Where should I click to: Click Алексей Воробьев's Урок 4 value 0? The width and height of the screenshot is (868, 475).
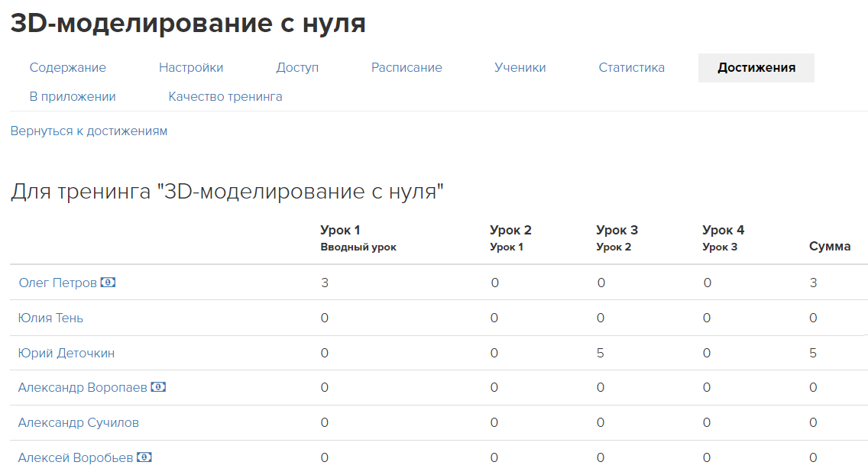[706, 457]
